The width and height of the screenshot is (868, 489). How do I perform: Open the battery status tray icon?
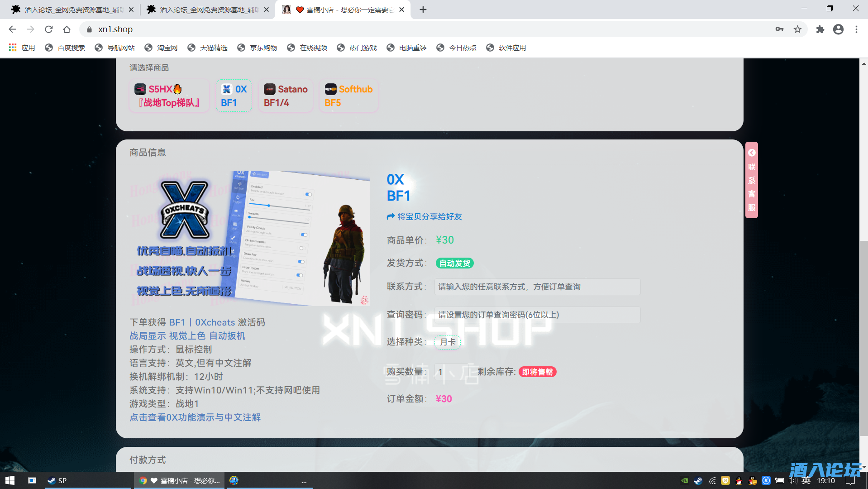[780, 481]
